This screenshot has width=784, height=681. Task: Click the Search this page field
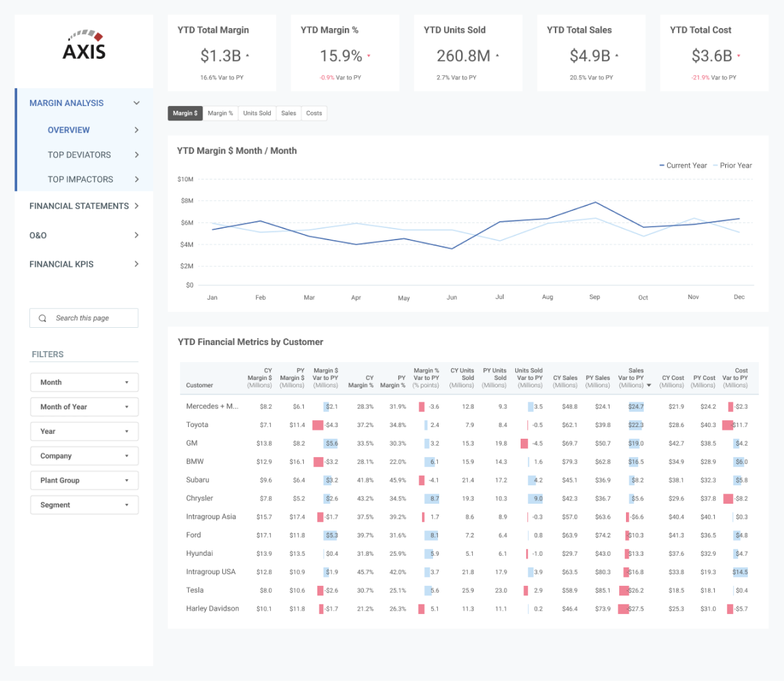pos(84,318)
